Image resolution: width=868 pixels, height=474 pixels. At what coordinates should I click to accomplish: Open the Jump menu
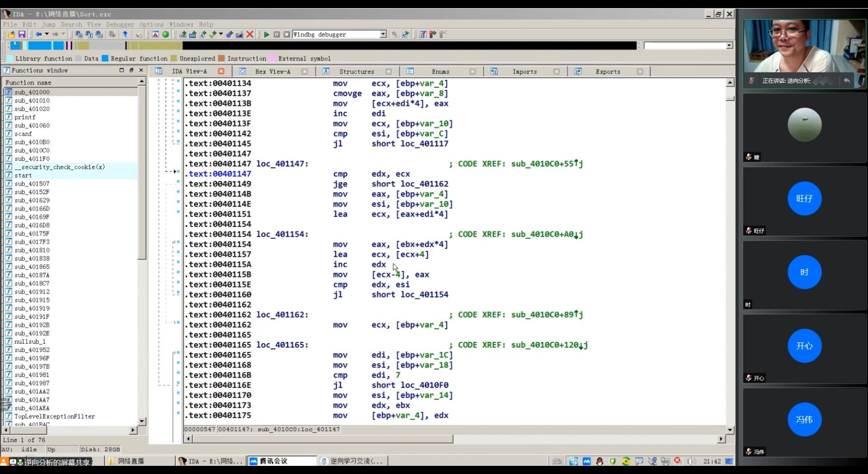(x=48, y=24)
